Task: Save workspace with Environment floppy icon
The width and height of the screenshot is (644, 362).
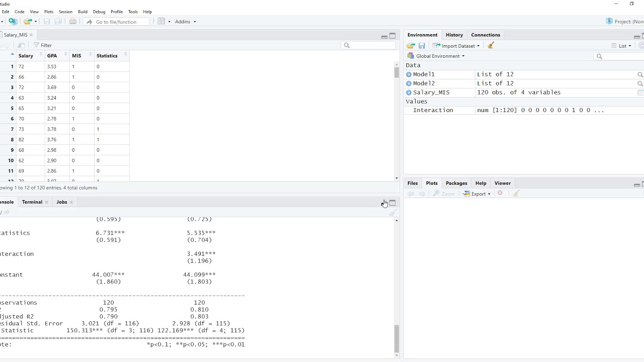Action: pos(422,46)
